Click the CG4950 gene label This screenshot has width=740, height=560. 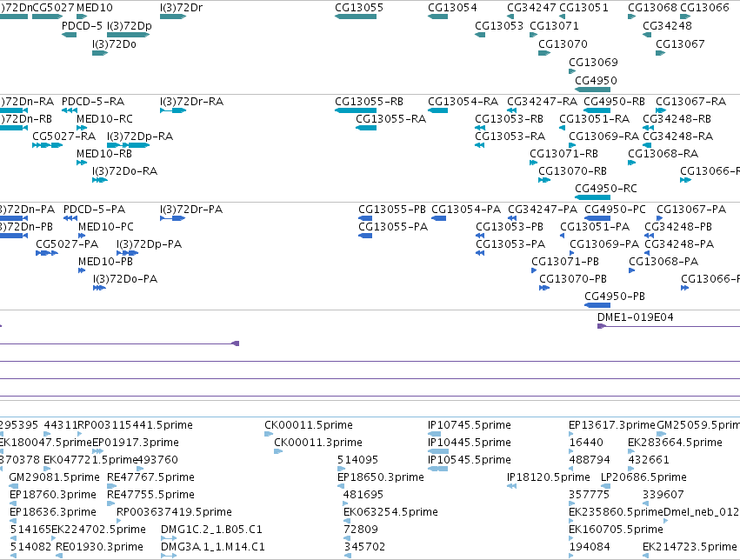tap(596, 80)
